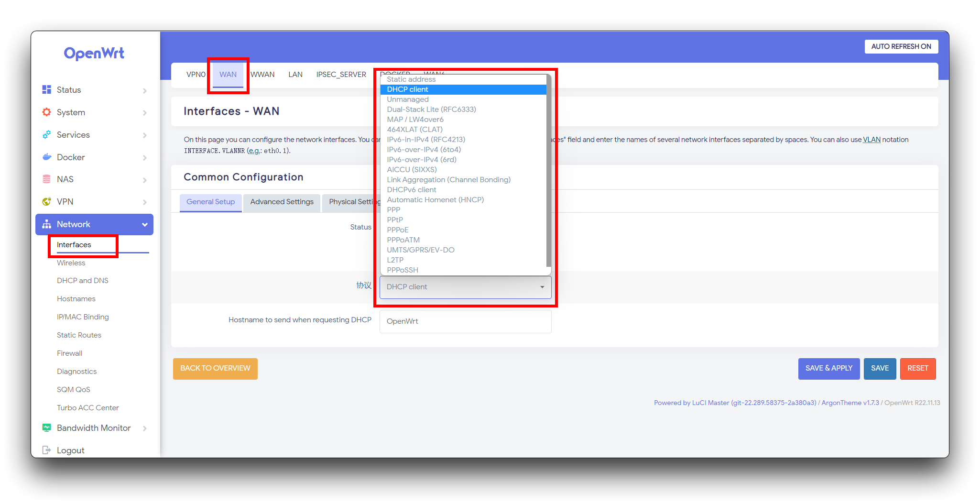This screenshot has height=504, width=980.
Task: Open the IPSEC_SERVER interface tab
Action: pos(341,75)
